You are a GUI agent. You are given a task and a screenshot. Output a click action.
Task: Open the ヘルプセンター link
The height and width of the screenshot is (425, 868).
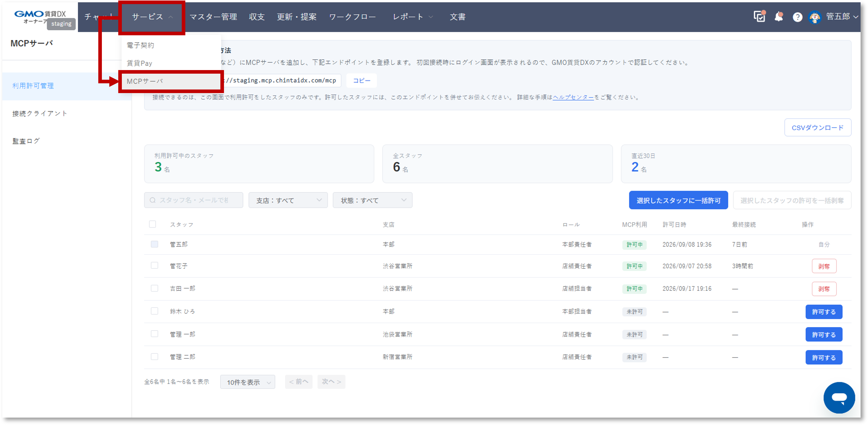pyautogui.click(x=573, y=97)
